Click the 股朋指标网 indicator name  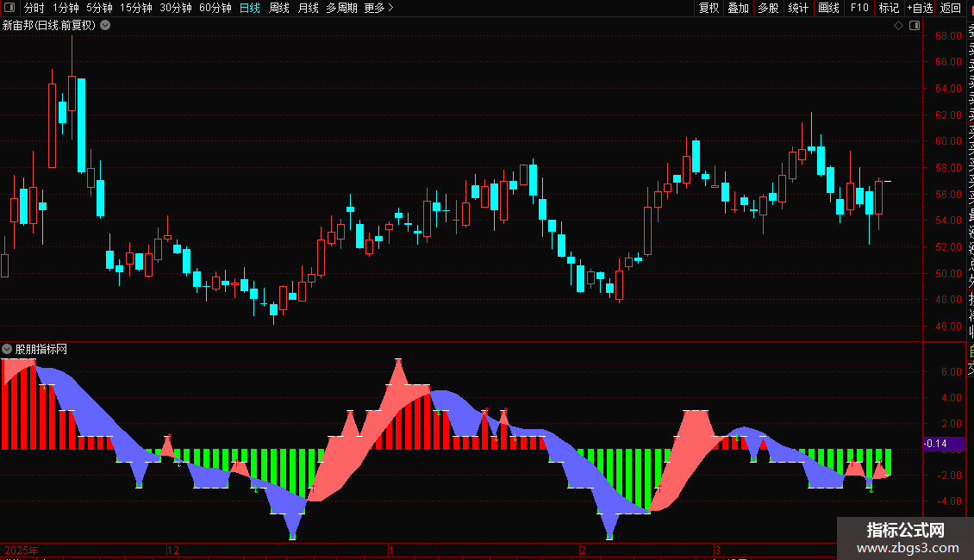tap(41, 350)
